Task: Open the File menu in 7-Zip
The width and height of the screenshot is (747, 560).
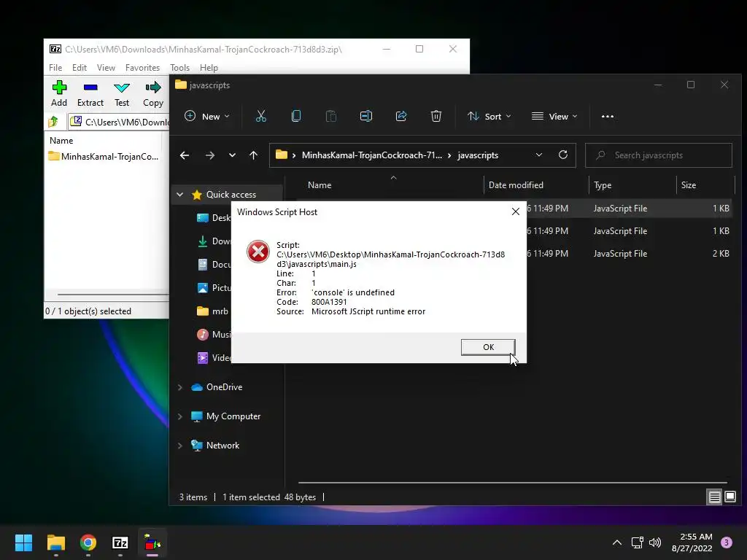Action: pyautogui.click(x=55, y=68)
